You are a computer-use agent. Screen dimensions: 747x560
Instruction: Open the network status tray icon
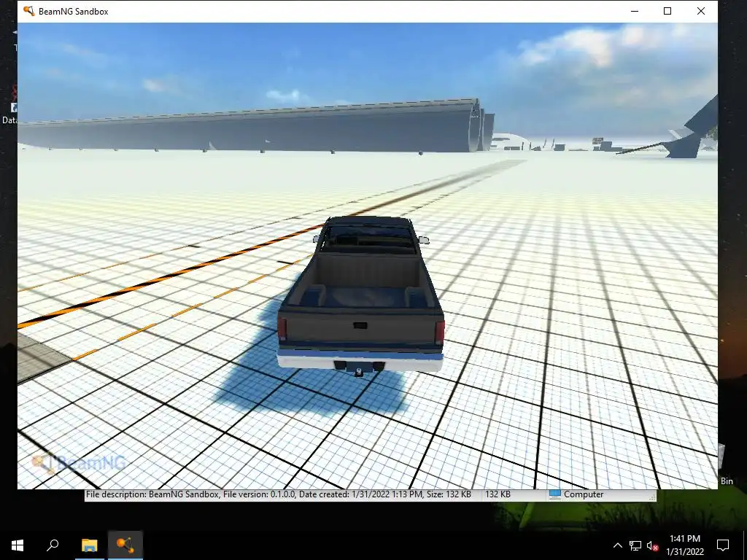click(x=635, y=545)
